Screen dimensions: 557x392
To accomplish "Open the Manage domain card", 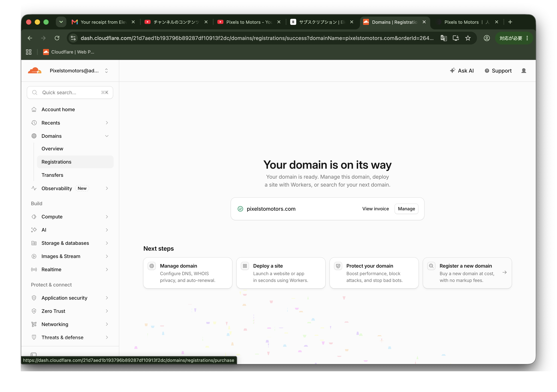I will (188, 273).
